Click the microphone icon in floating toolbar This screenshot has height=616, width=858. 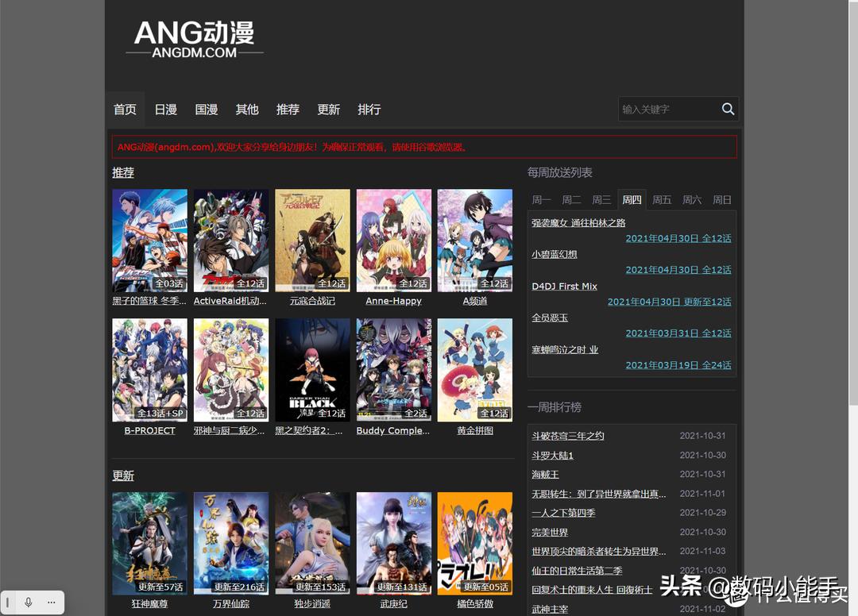click(x=29, y=602)
